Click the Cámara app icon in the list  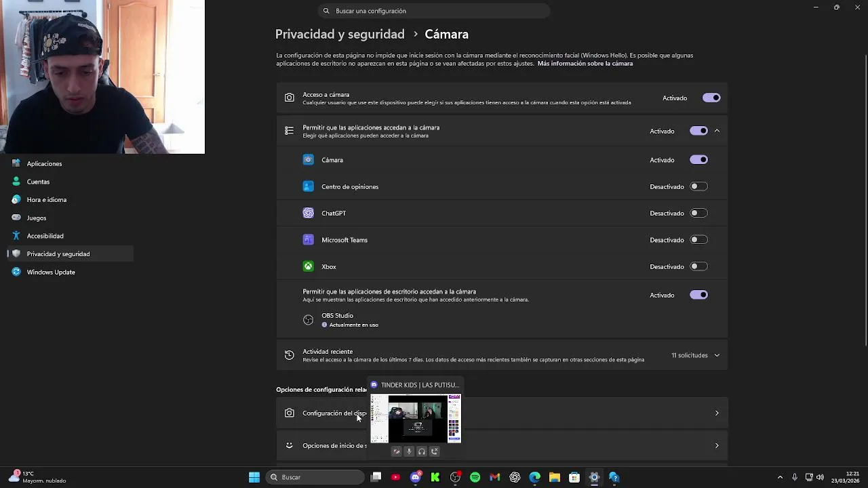pos(309,160)
